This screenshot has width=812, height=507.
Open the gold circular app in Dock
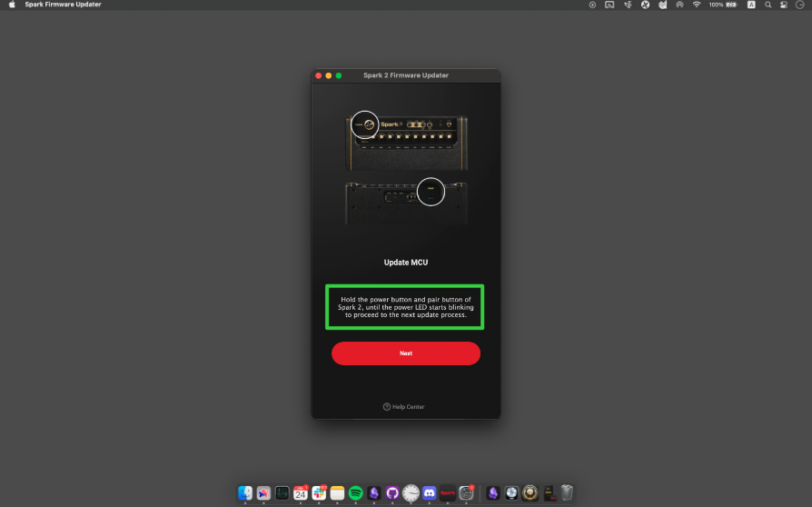(530, 493)
